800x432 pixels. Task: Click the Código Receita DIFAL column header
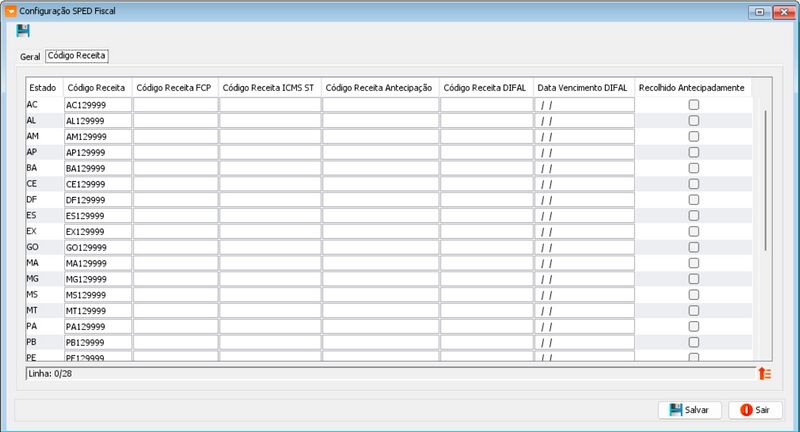coord(486,88)
